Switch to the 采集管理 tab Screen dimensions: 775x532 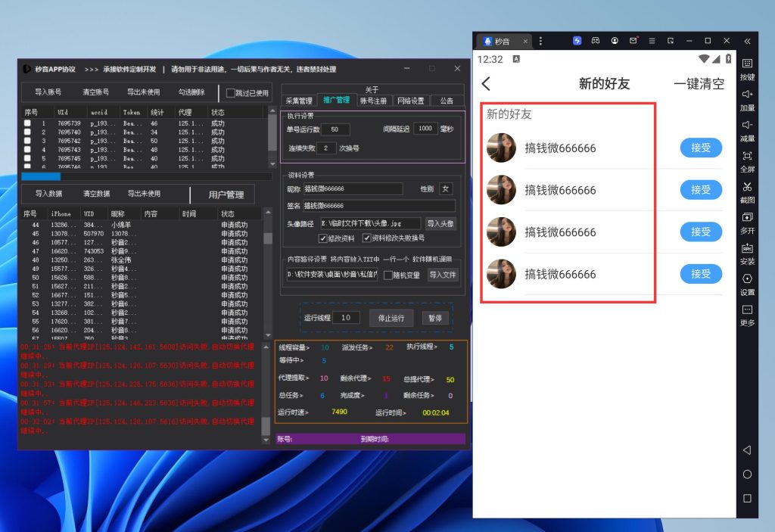tap(299, 101)
